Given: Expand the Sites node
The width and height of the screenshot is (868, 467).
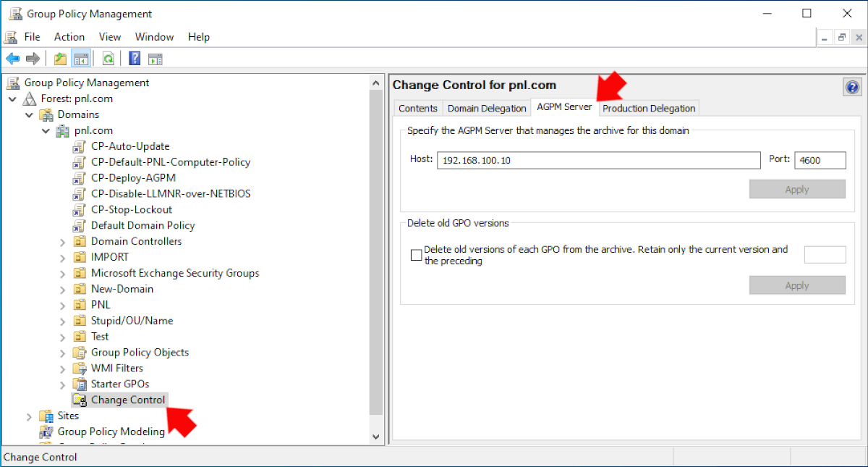Looking at the screenshot, I should pos(29,416).
